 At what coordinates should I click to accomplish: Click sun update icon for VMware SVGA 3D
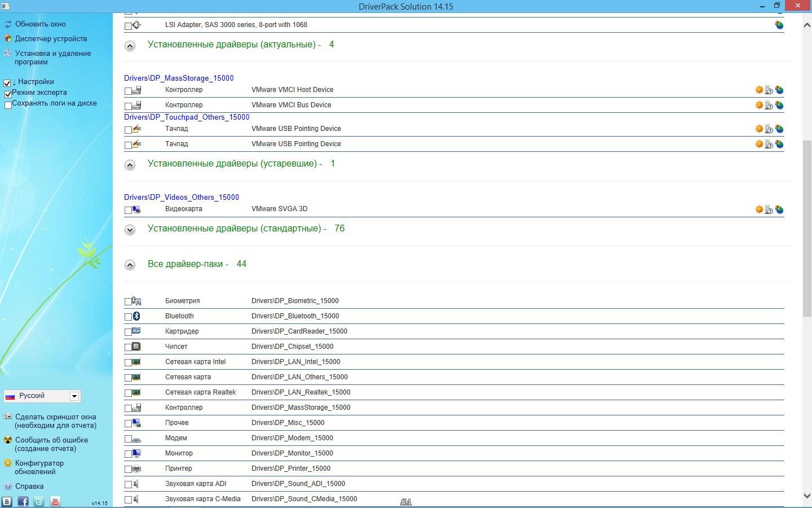[x=759, y=209]
